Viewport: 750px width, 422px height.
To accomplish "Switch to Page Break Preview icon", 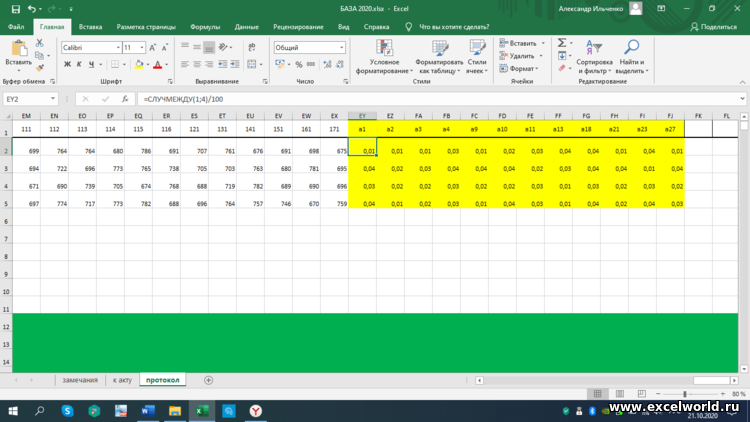I will click(x=642, y=394).
